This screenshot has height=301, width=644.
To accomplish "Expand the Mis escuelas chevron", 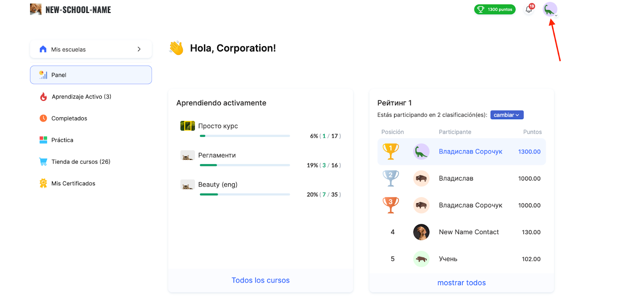I will (x=139, y=49).
